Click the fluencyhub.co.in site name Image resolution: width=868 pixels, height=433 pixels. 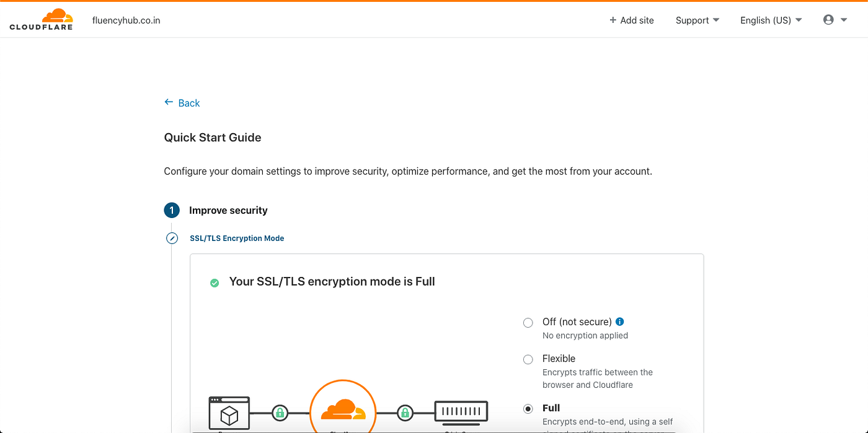(126, 20)
